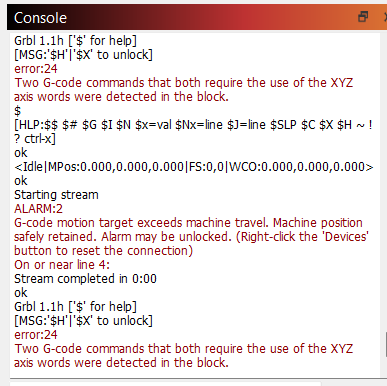Click the 'ok' line after Stream completed
Image resolution: width=387 pixels, height=386 pixels.
[21, 293]
